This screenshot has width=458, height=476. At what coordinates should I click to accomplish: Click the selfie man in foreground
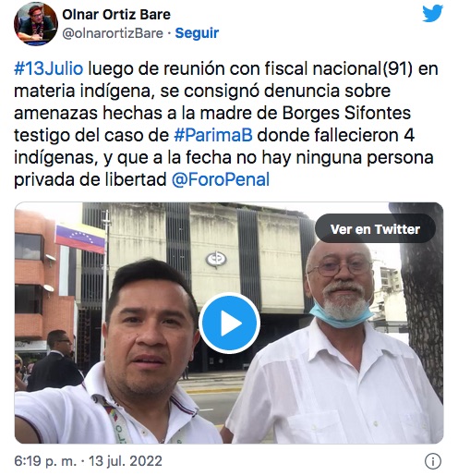pyautogui.click(x=123, y=354)
